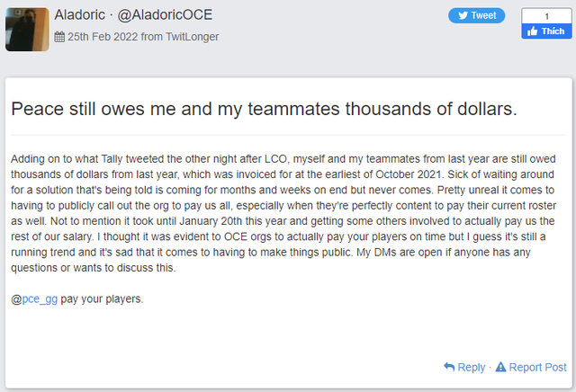Screen dimensions: 576x392
Task: Select the Report Post link
Action: [x=537, y=367]
